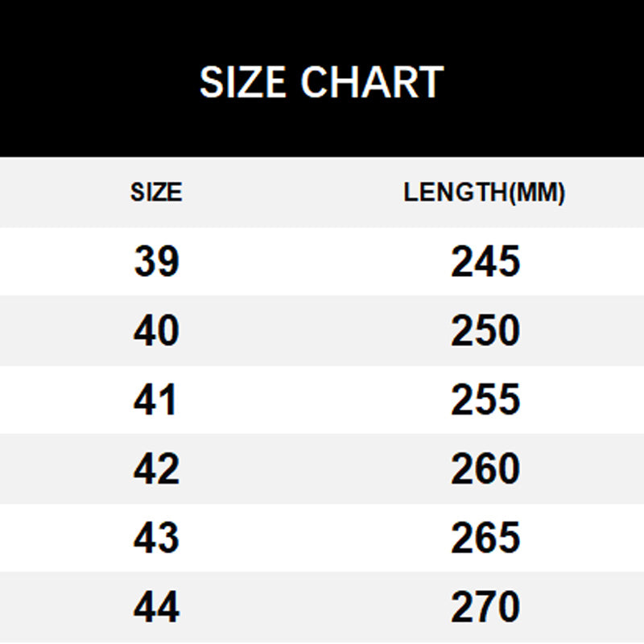The height and width of the screenshot is (644, 644).
Task: Pick the size 44 cell
Action: (x=156, y=608)
